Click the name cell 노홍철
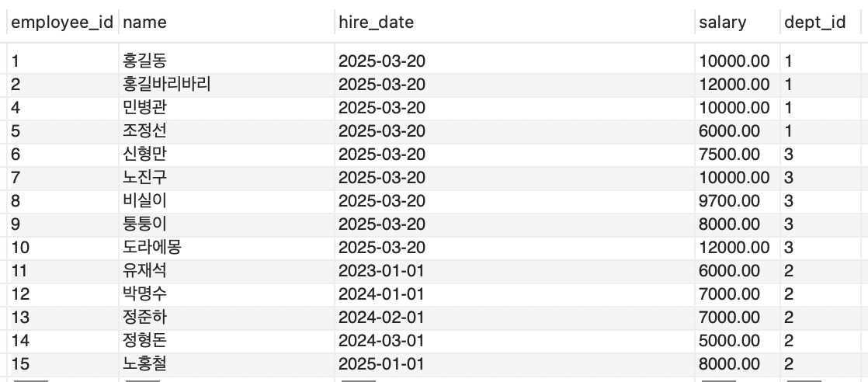This screenshot has width=868, height=382. click(x=227, y=363)
